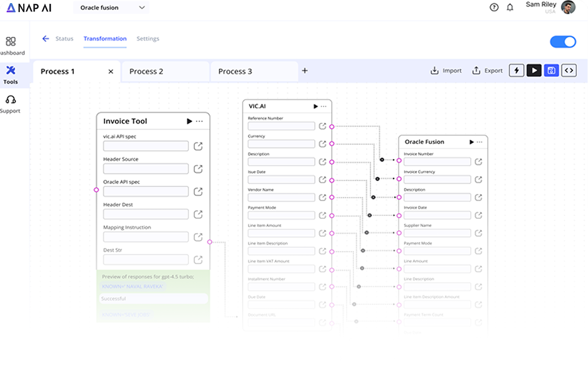This screenshot has height=377, width=588.
Task: Switch to Process 3 tab
Action: pyautogui.click(x=254, y=71)
